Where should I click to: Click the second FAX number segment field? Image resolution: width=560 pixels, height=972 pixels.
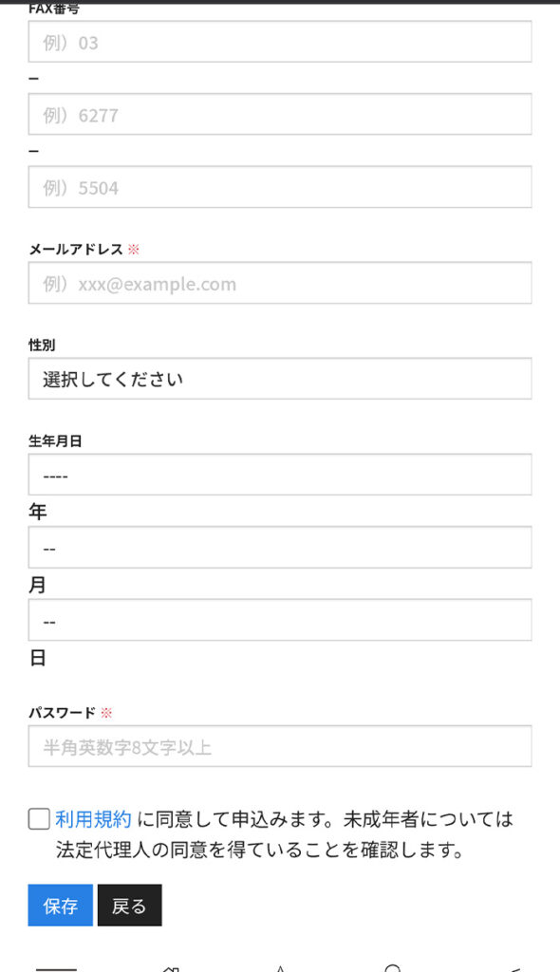(280, 115)
